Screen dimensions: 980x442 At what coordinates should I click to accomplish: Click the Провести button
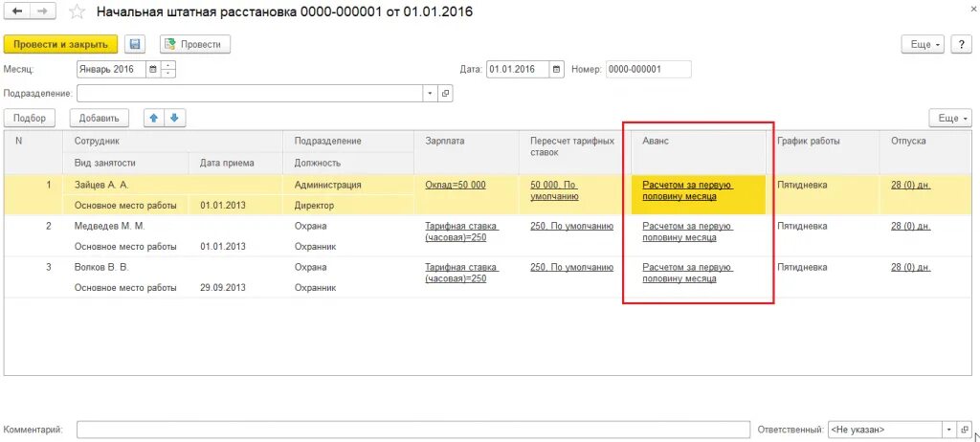195,44
